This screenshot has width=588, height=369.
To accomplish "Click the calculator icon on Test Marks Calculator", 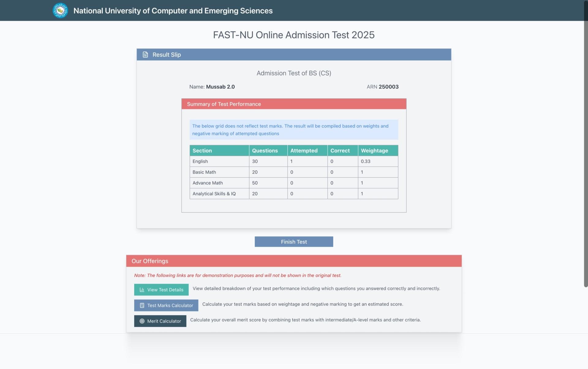I will (141, 305).
